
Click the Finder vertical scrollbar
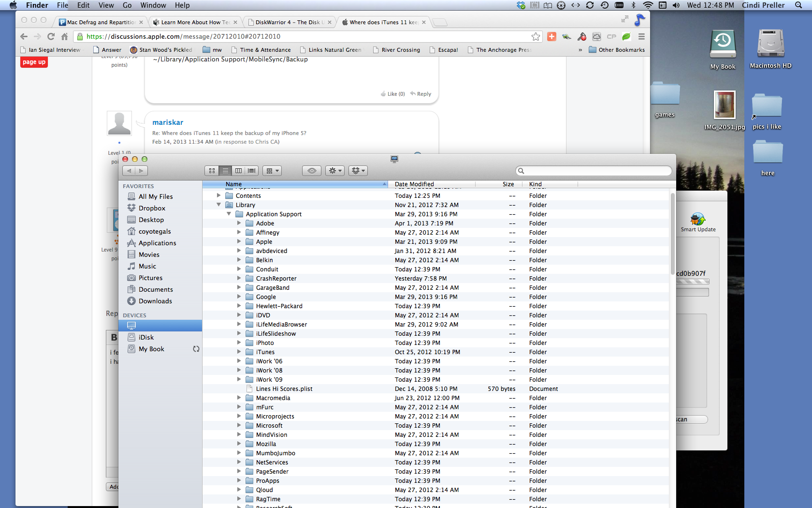(x=672, y=234)
